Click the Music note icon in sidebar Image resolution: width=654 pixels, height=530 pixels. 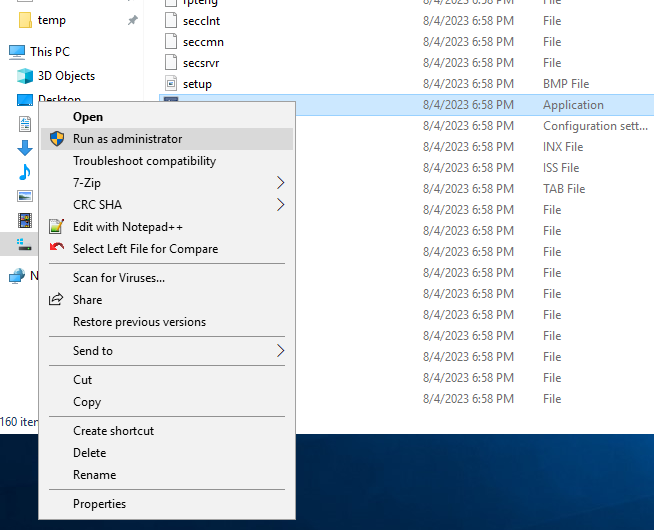[x=25, y=172]
